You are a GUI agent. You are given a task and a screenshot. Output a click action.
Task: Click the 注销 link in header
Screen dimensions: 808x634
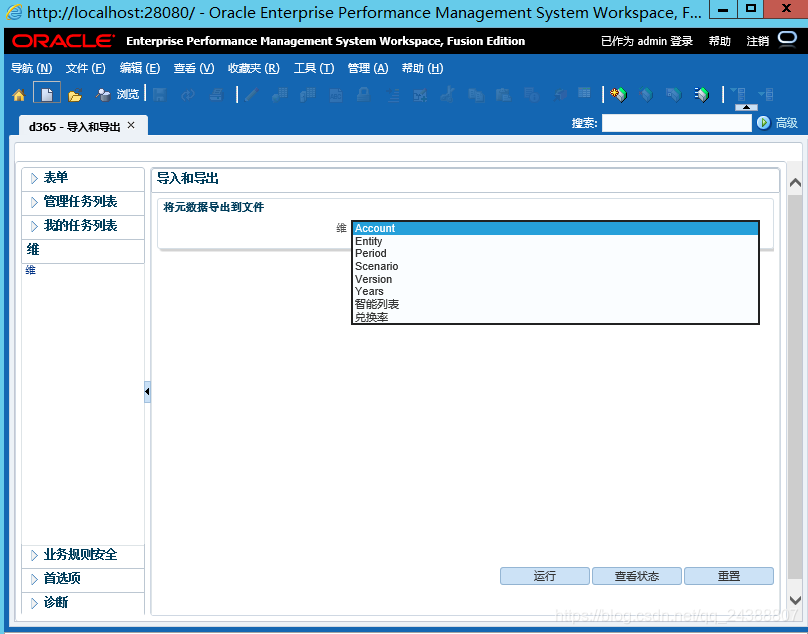tap(758, 41)
